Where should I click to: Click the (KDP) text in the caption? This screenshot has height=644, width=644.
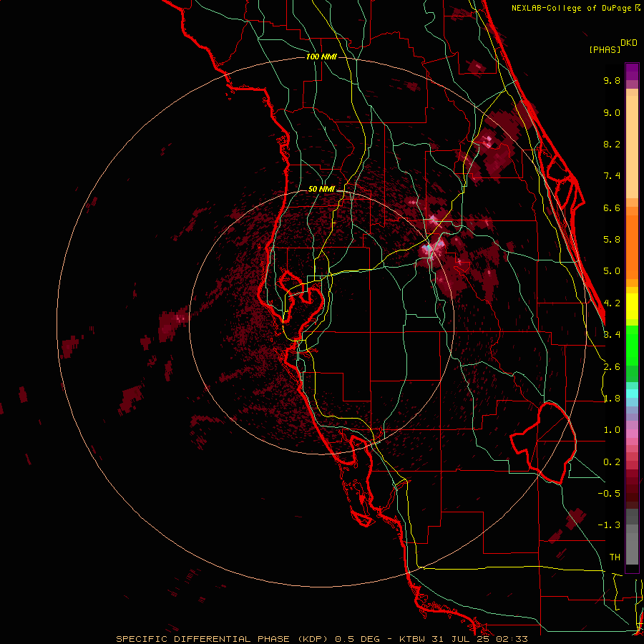coord(313,639)
